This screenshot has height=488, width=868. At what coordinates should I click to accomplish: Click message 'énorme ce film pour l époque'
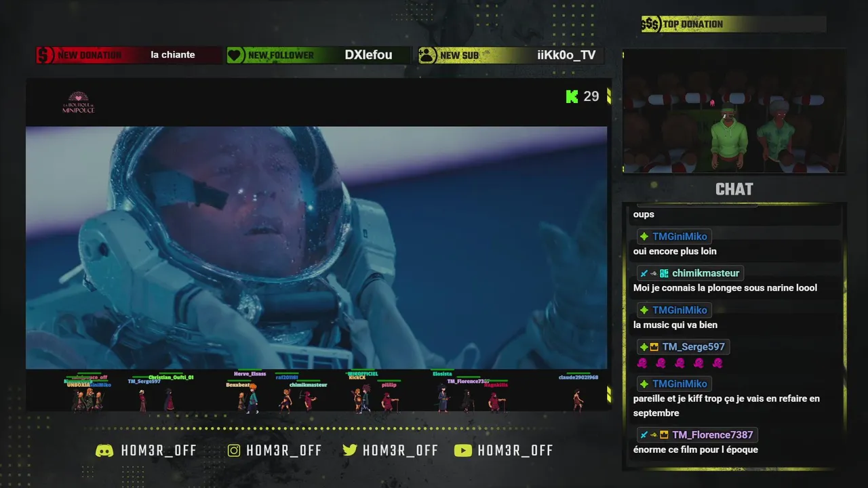pyautogui.click(x=696, y=449)
